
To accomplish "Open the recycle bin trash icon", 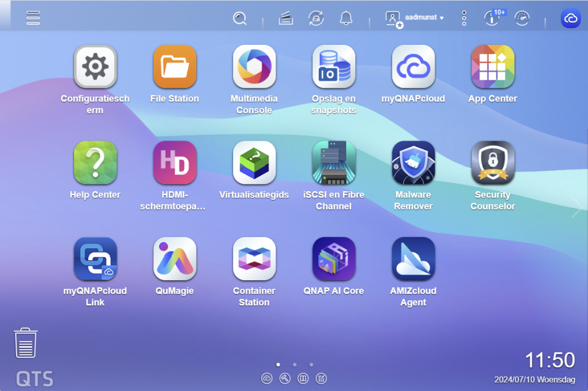I will [x=25, y=343].
